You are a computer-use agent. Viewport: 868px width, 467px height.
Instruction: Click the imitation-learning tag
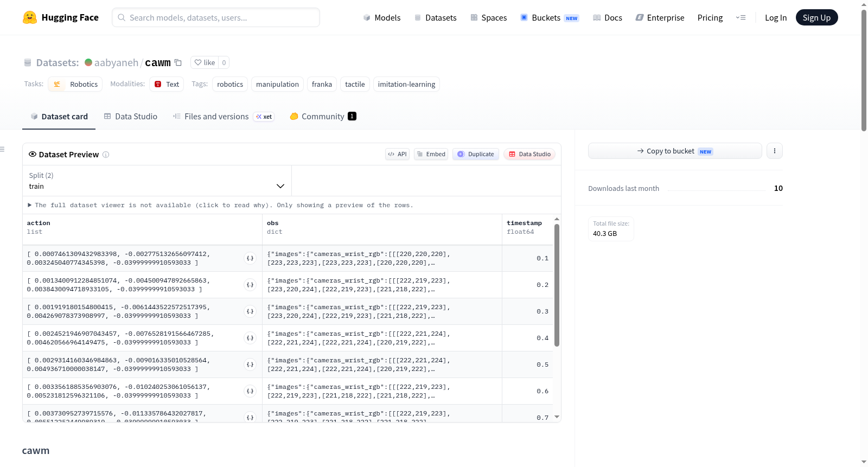point(406,84)
